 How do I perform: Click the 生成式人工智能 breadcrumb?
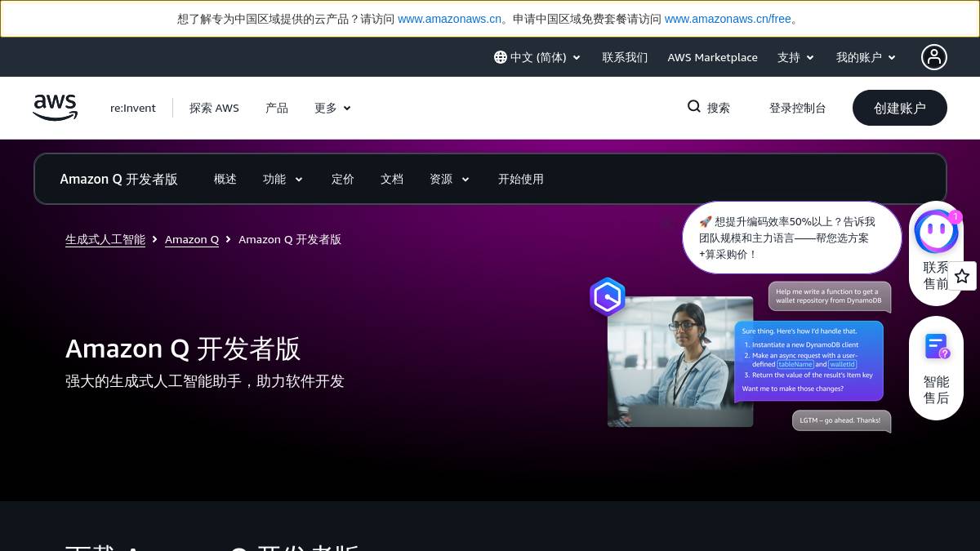click(x=105, y=239)
